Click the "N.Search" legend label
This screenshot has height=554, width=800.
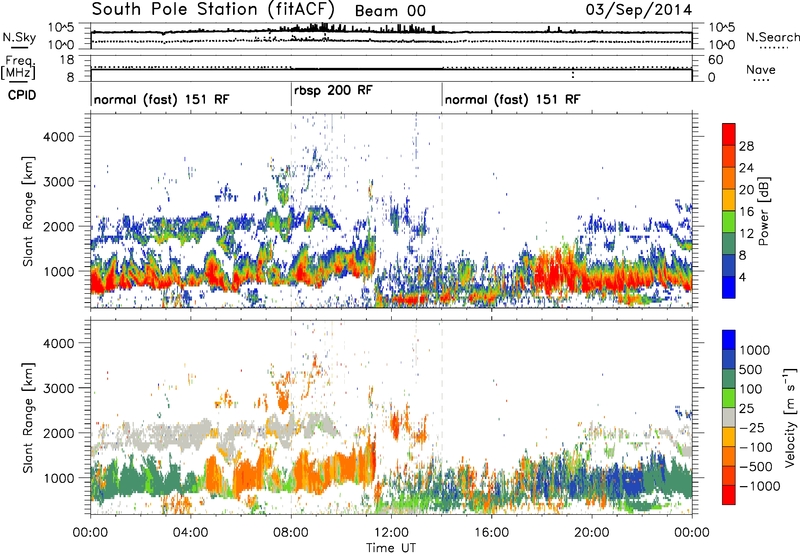point(772,37)
